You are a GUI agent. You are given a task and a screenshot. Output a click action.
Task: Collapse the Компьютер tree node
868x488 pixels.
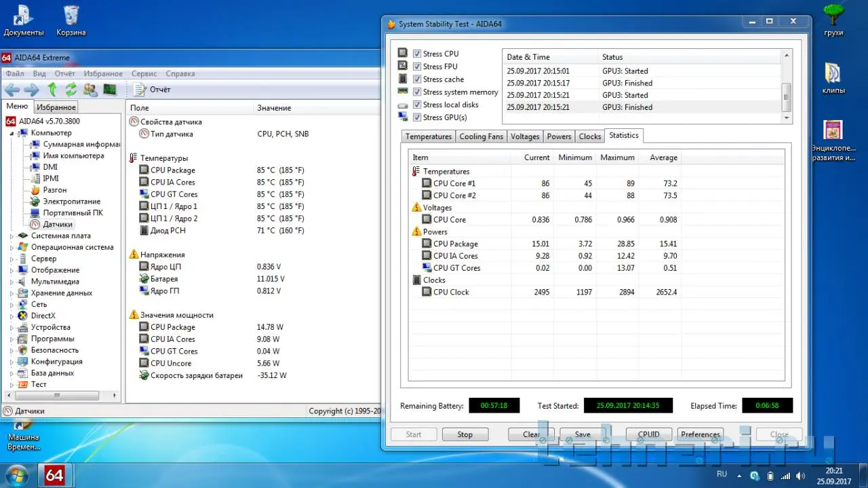12,133
